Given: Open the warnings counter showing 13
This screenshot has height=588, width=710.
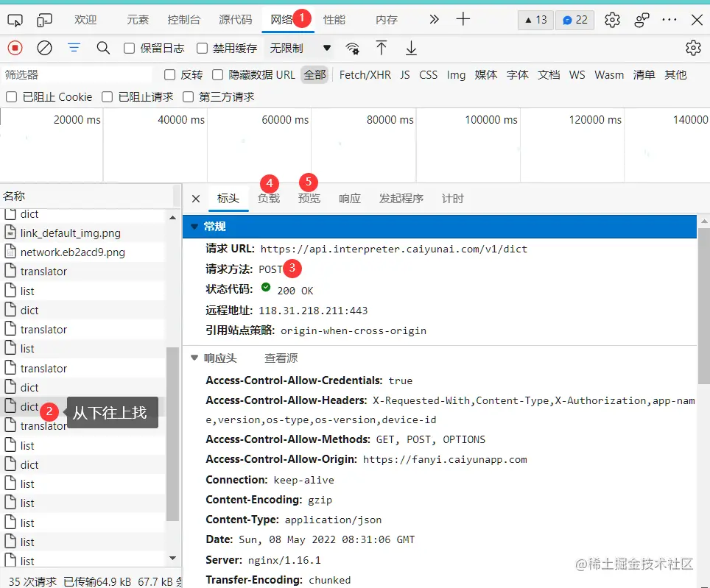Looking at the screenshot, I should 535,20.
